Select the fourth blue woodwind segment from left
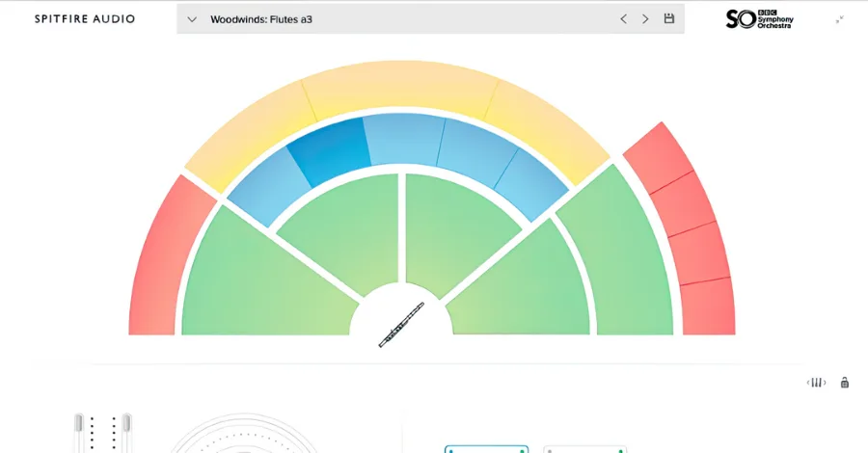 coord(477,153)
